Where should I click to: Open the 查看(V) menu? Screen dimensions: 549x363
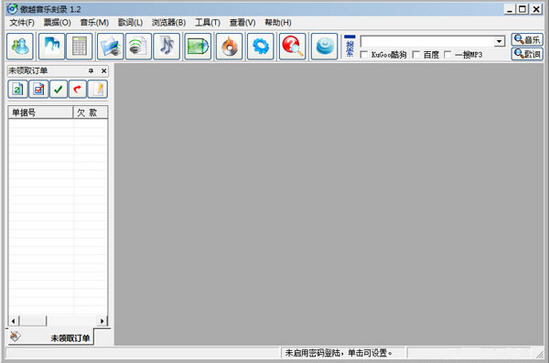(x=242, y=23)
